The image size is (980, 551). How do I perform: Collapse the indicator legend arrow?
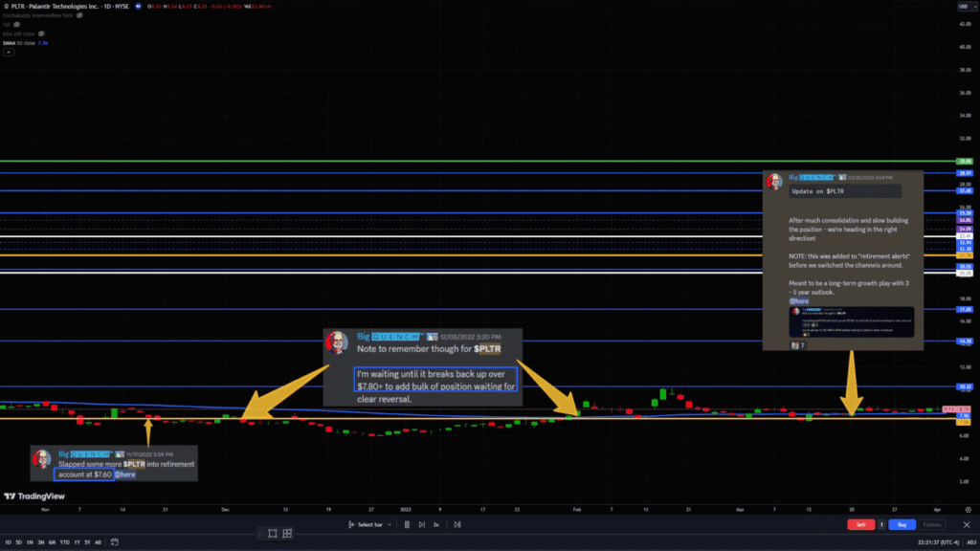click(x=8, y=52)
